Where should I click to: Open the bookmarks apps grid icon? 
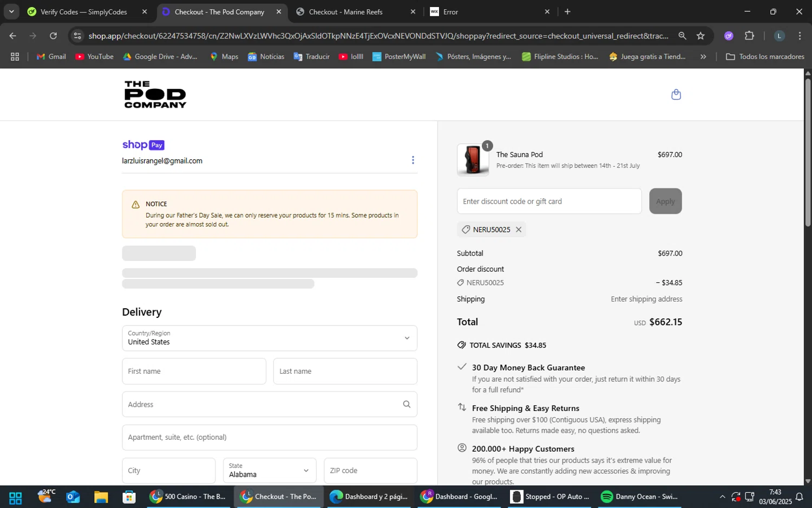15,56
